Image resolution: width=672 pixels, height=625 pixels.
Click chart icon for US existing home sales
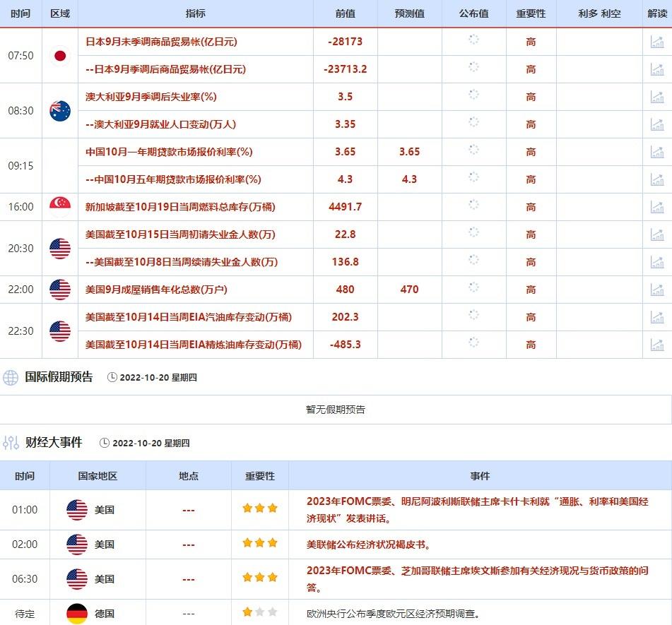point(657,290)
